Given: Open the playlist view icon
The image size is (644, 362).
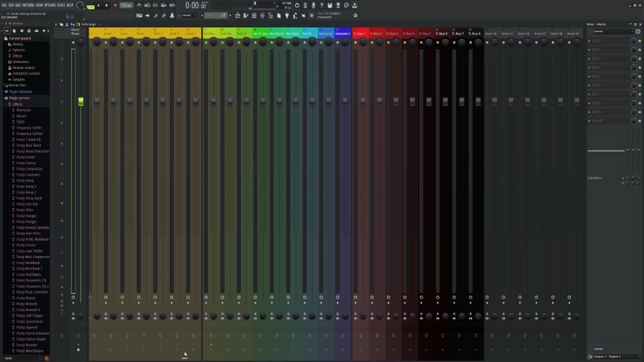Looking at the screenshot, I should click(x=237, y=15).
